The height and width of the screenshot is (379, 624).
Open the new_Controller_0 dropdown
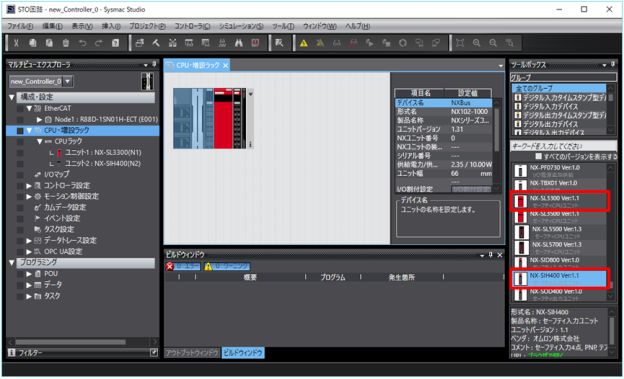[x=68, y=82]
